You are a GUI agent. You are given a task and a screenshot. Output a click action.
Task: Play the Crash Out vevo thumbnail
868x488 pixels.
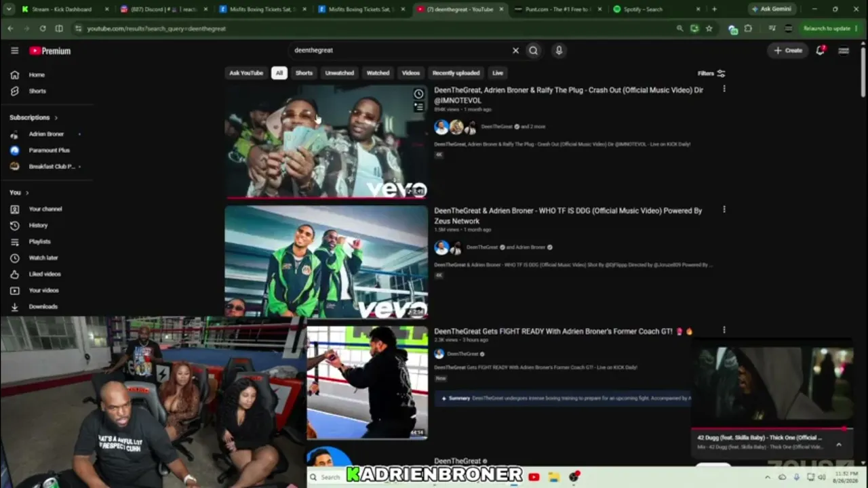coord(326,142)
